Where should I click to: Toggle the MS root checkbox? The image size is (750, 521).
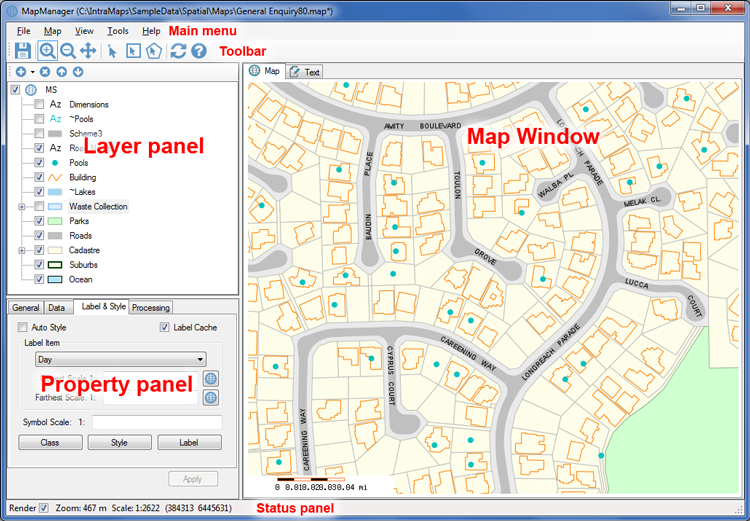click(x=15, y=89)
